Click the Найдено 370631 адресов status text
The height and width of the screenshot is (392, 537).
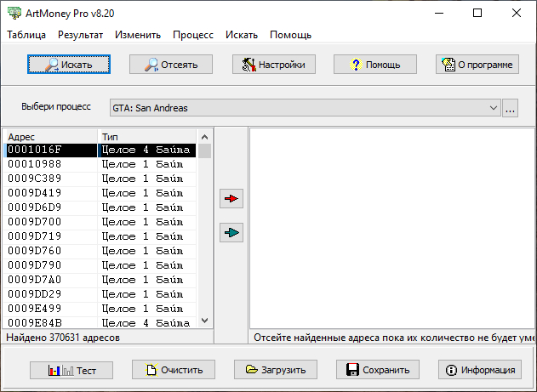click(63, 338)
